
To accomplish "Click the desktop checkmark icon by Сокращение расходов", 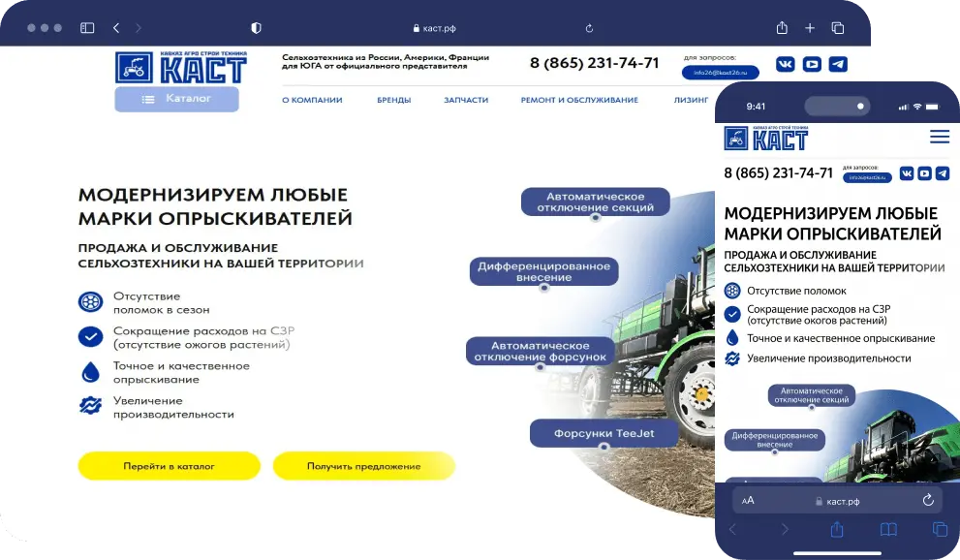I will pyautogui.click(x=90, y=336).
